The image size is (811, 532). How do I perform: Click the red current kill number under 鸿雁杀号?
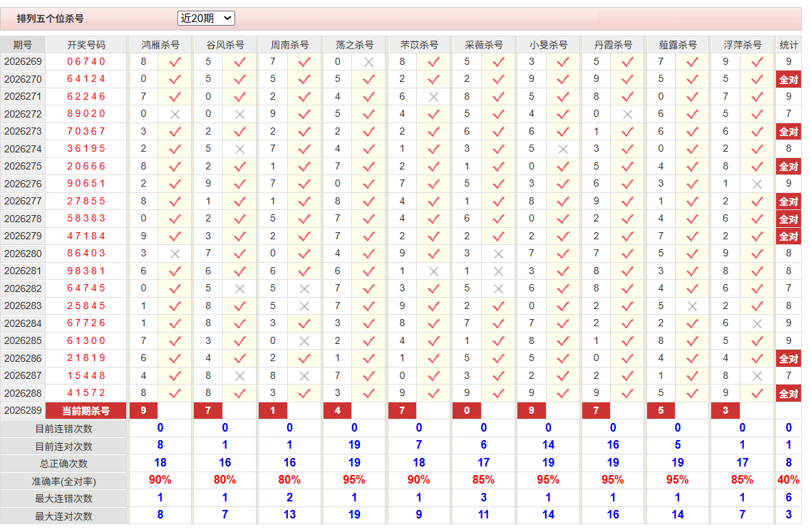click(x=143, y=410)
